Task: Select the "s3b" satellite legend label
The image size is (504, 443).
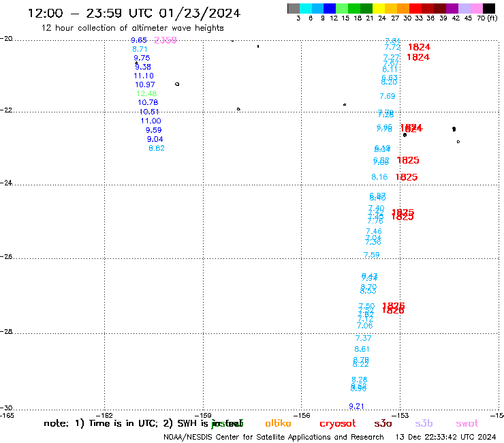Action: 424,423
